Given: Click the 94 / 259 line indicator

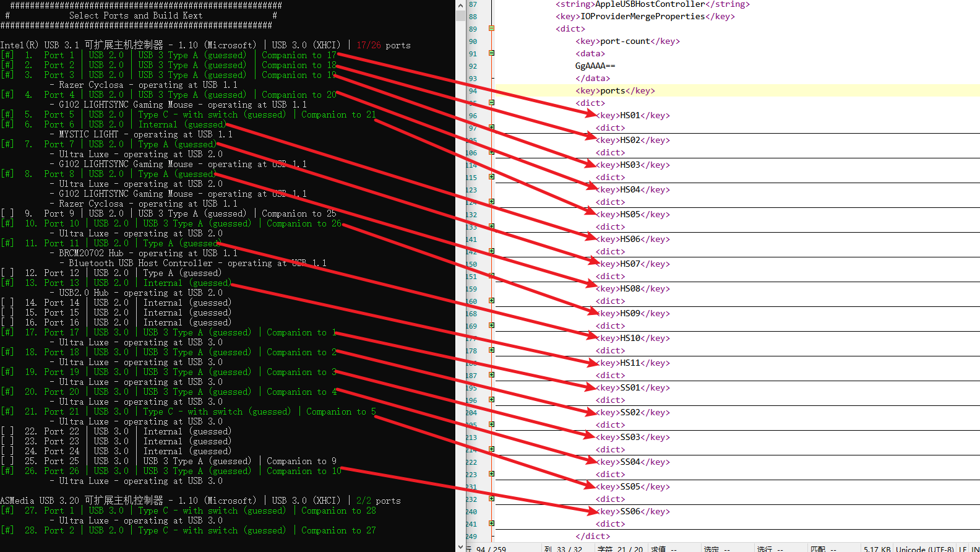Looking at the screenshot, I should click(x=491, y=548).
